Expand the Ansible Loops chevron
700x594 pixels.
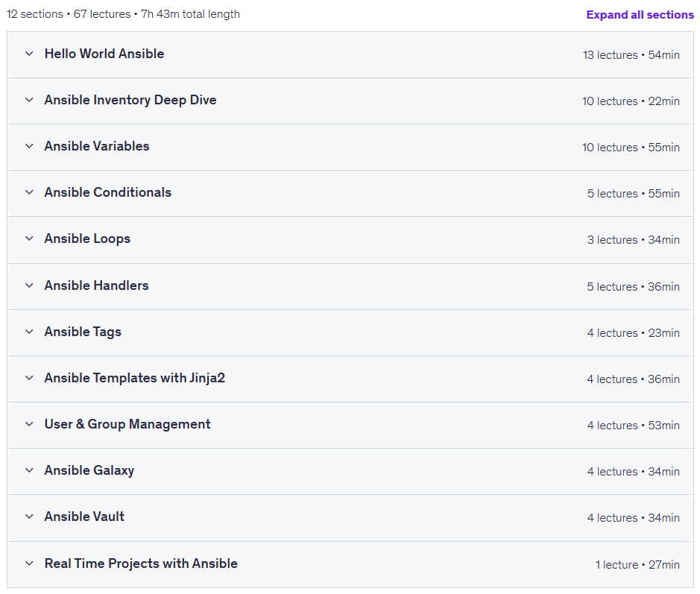(x=30, y=238)
